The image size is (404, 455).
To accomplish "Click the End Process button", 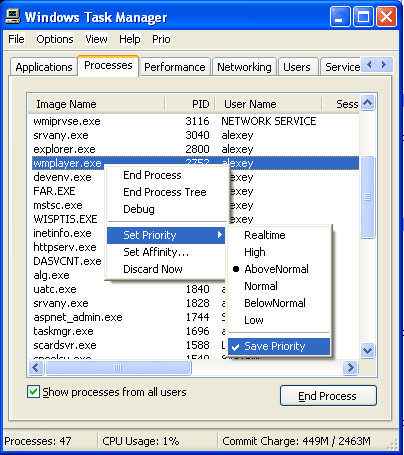I will (328, 396).
